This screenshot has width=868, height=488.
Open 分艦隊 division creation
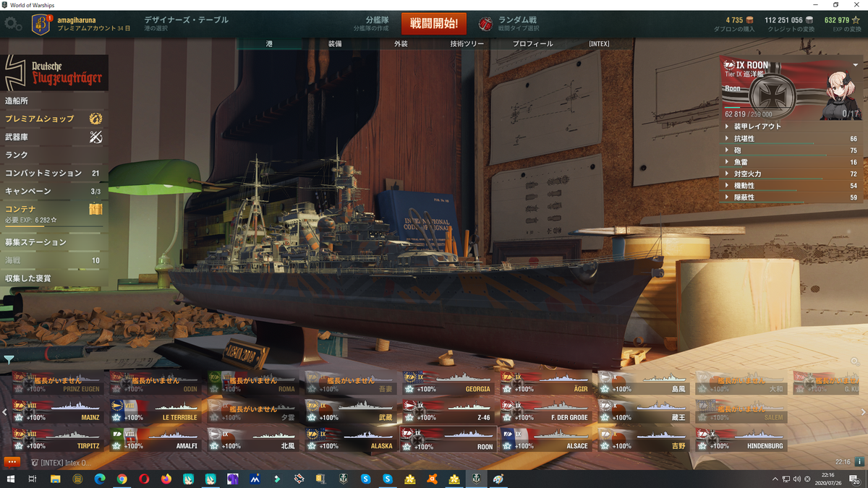point(370,23)
